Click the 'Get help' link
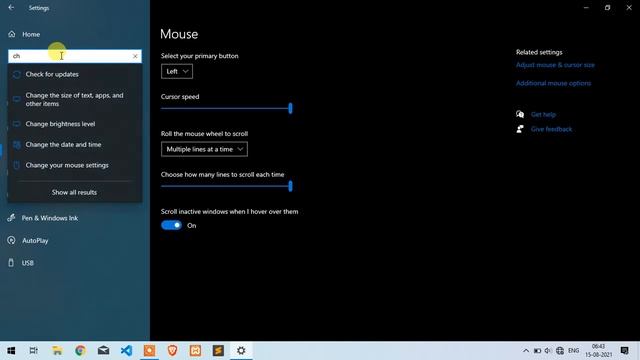 [543, 114]
